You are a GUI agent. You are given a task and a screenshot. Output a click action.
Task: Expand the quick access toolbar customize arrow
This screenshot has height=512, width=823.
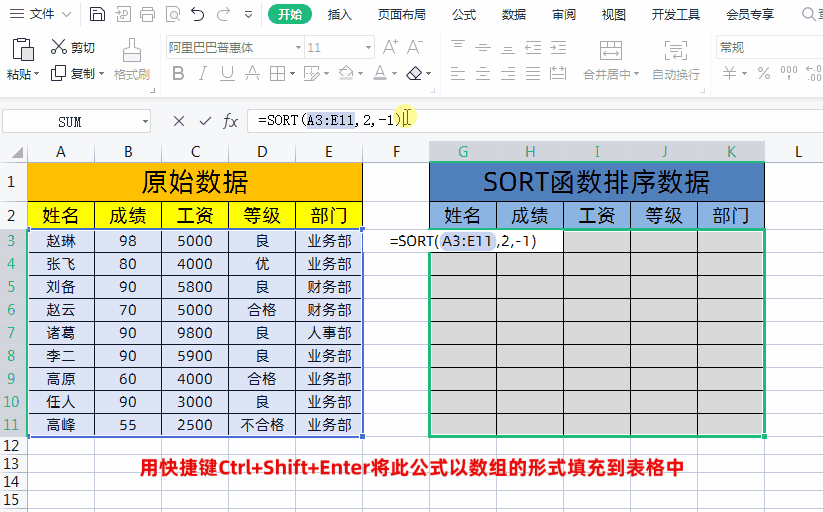(249, 15)
